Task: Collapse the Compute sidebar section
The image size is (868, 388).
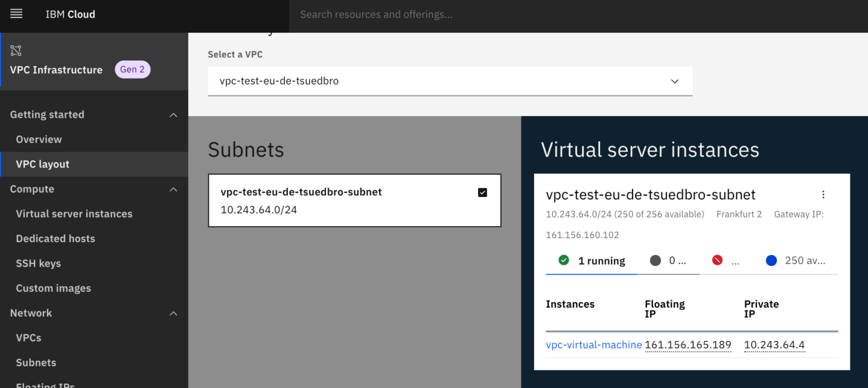Action: pos(173,189)
